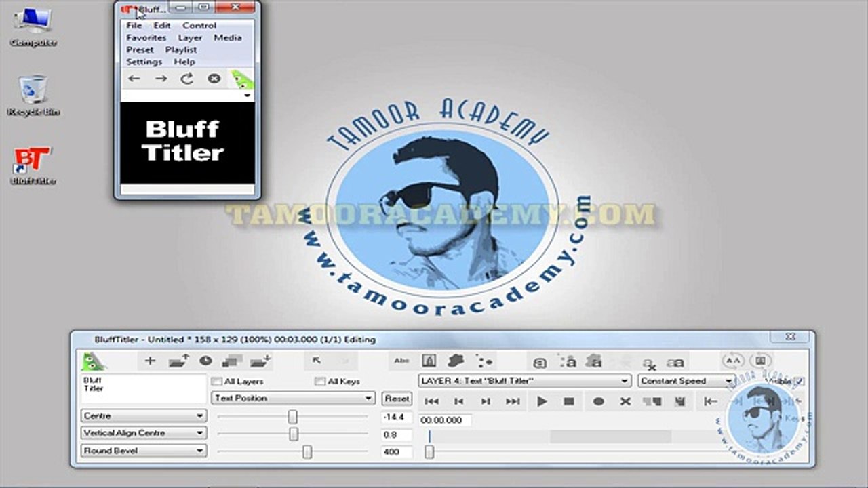Image resolution: width=868 pixels, height=488 pixels.
Task: Click the folder-with-down-arrow icon in the editor toolbar
Action: tap(260, 361)
